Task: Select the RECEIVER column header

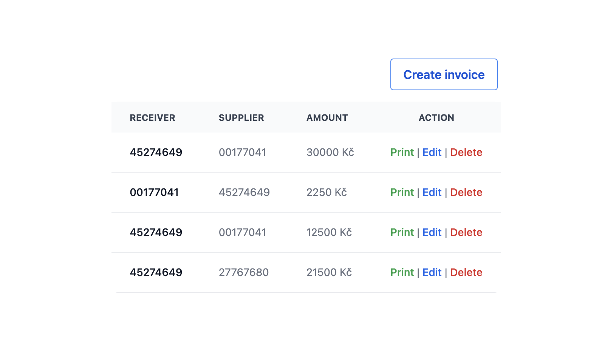Action: [152, 118]
